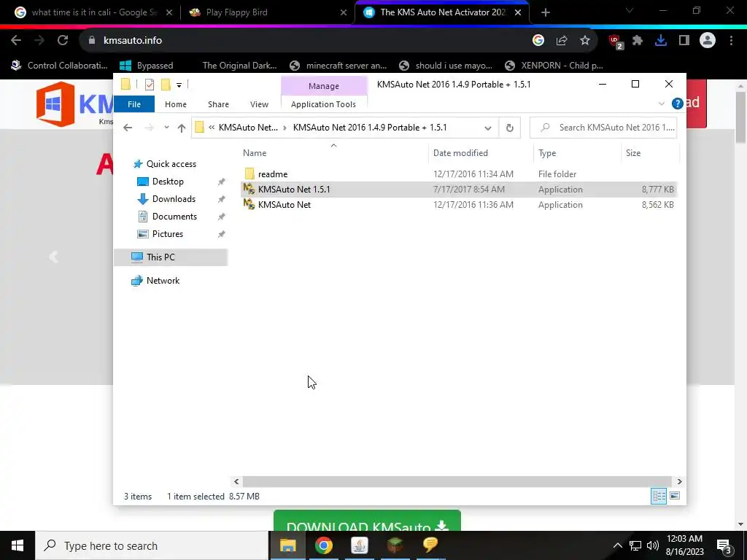Open Desktop in navigation pane
The image size is (747, 560).
click(x=168, y=182)
